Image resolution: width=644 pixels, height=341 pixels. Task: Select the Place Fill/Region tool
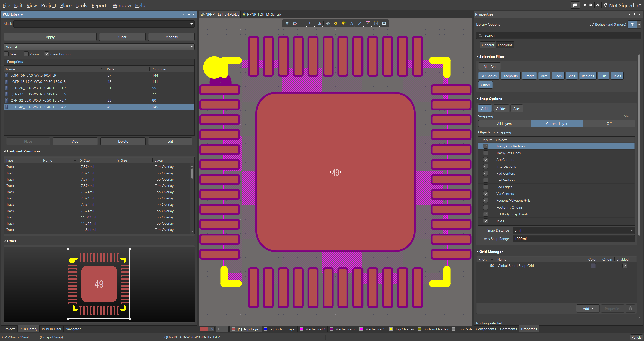pos(384,23)
